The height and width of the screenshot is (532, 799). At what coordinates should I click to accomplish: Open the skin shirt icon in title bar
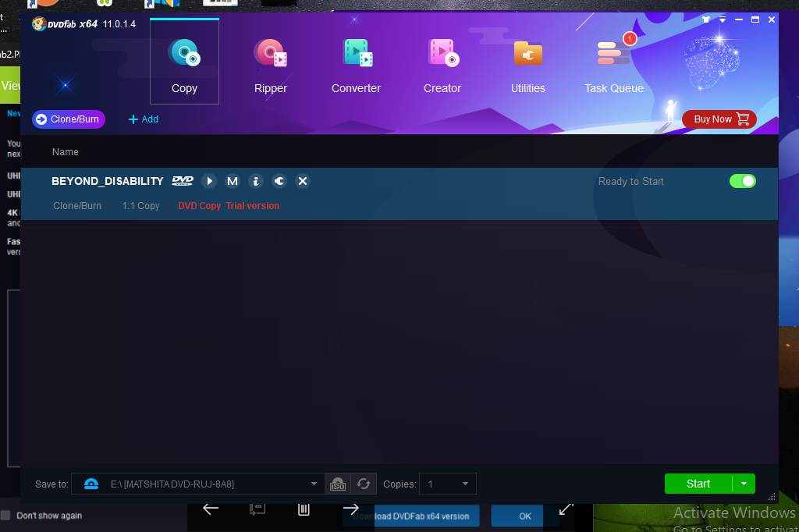705,20
